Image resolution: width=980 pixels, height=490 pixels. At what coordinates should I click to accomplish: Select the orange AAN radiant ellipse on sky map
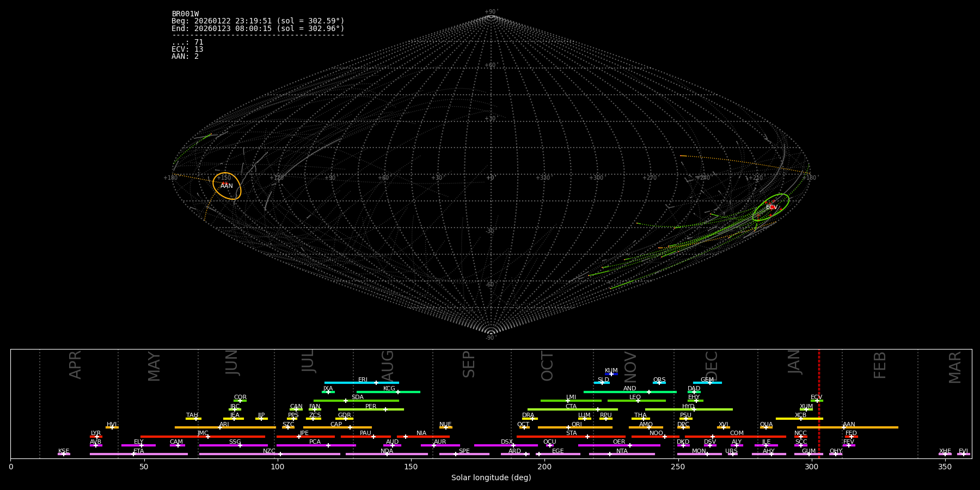(x=226, y=186)
